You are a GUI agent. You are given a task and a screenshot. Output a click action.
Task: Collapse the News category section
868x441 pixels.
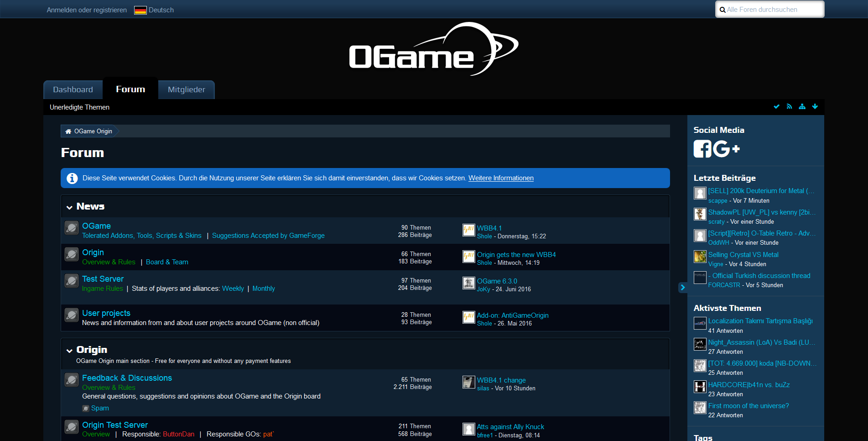69,207
